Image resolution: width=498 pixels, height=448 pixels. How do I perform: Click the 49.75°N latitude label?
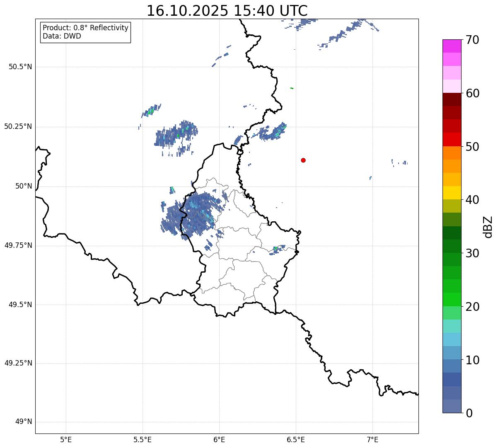tap(18, 245)
